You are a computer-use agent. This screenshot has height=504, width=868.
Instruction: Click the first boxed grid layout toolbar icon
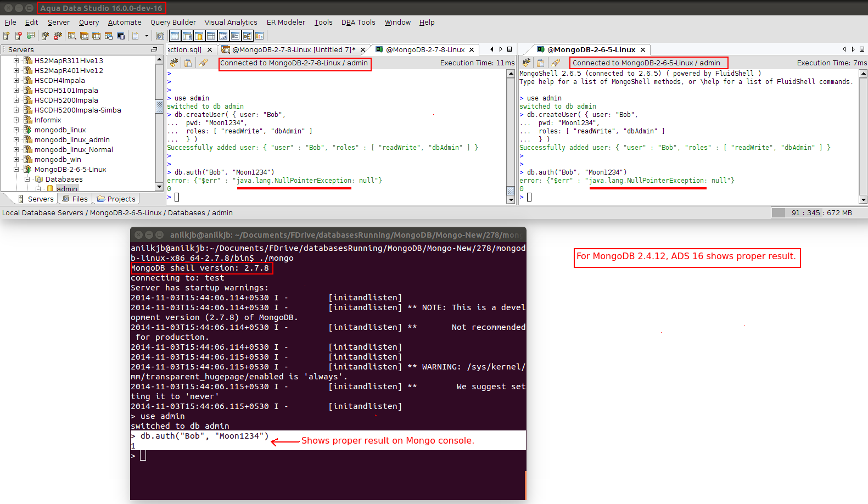pos(175,36)
